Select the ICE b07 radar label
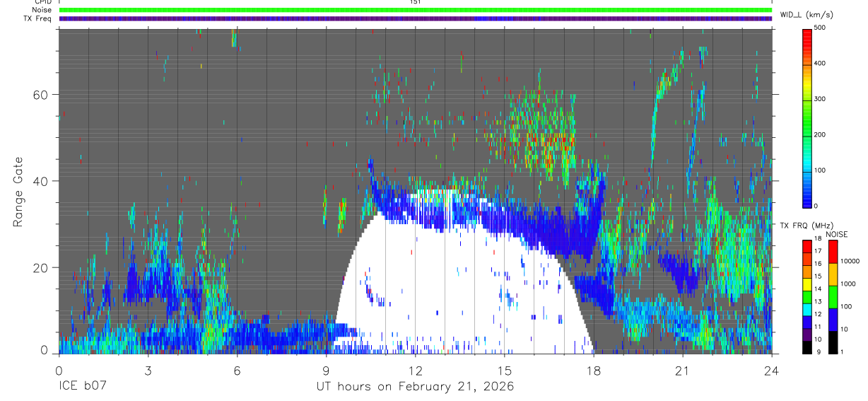Image resolution: width=868 pixels, height=401 pixels. [82, 387]
